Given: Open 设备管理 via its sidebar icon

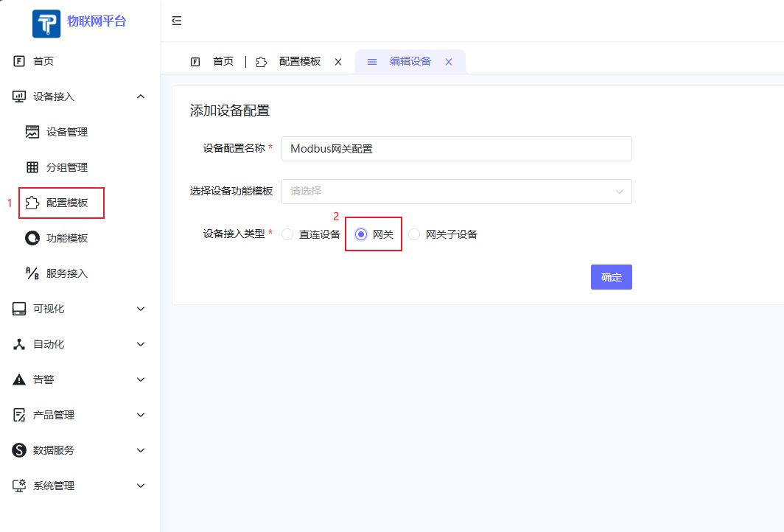Looking at the screenshot, I should [x=32, y=132].
